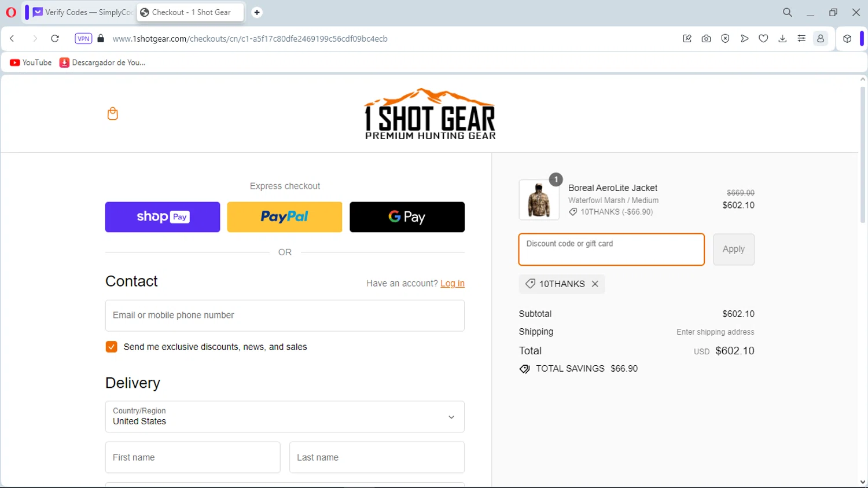Check out using the G Pay button
The height and width of the screenshot is (488, 868).
407,217
